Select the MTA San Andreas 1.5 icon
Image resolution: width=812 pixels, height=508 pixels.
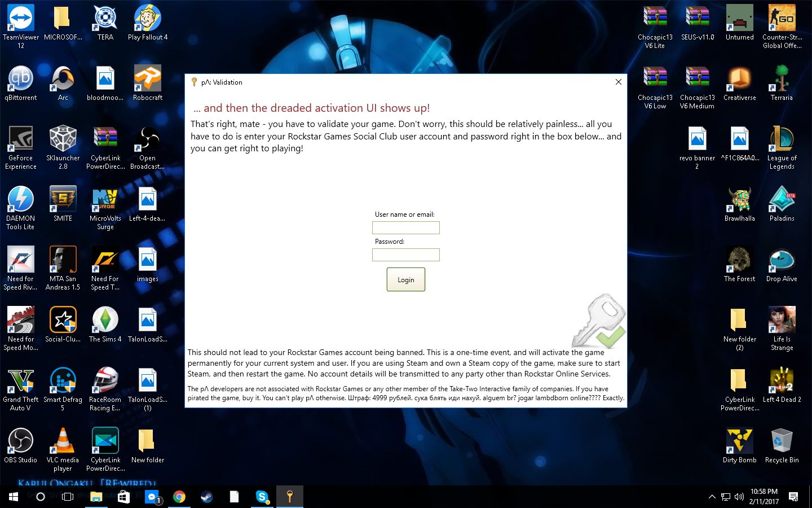tap(63, 269)
